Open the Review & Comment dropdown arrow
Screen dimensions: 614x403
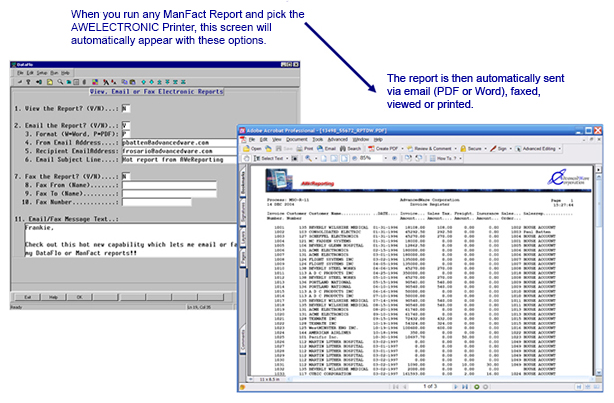coord(455,148)
